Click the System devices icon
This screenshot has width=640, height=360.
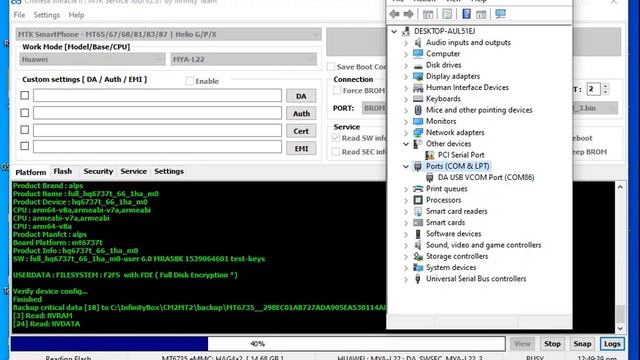click(418, 268)
